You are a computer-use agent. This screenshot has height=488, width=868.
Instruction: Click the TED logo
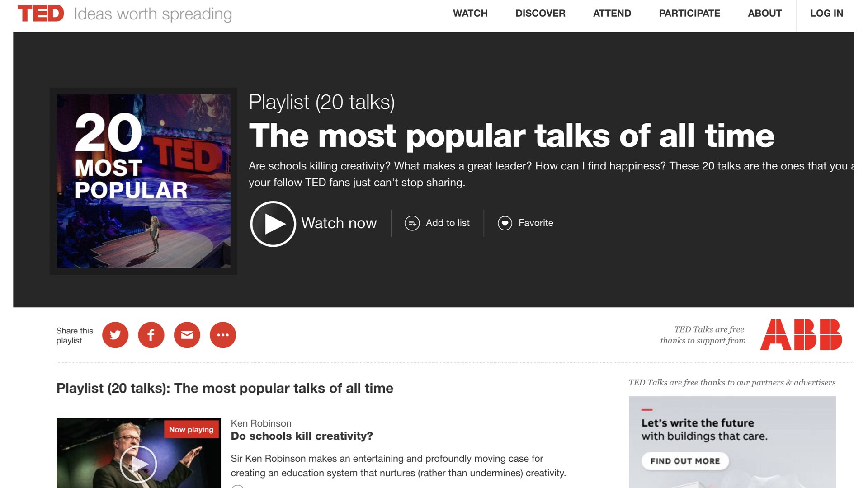(x=41, y=14)
